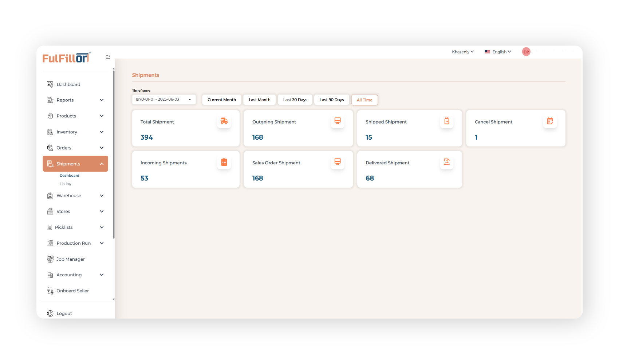The width and height of the screenshot is (619, 364).
Task: Open the DP user avatar menu
Action: point(526,52)
